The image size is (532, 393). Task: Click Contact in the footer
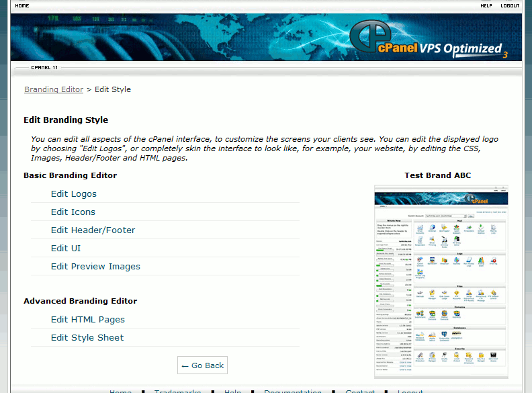[360, 391]
